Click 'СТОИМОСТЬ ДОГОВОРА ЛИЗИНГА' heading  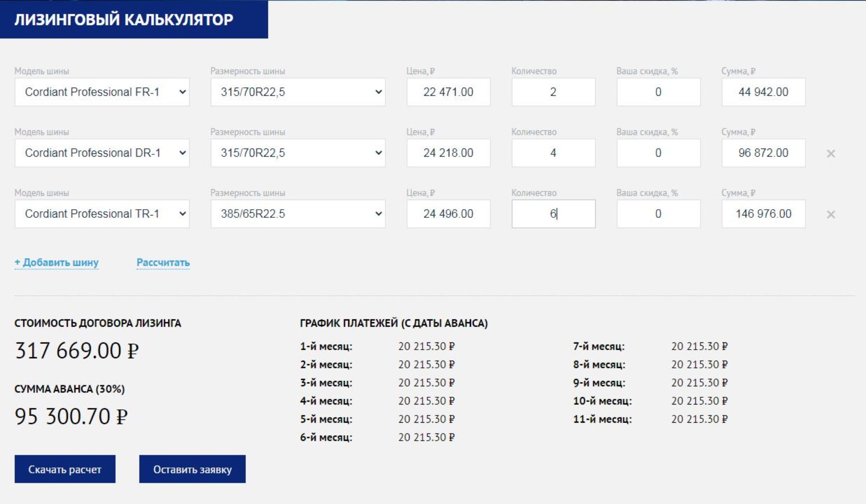pyautogui.click(x=98, y=323)
